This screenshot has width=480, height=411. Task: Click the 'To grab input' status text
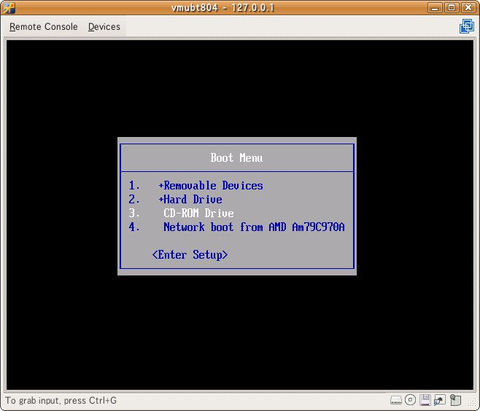point(61,400)
